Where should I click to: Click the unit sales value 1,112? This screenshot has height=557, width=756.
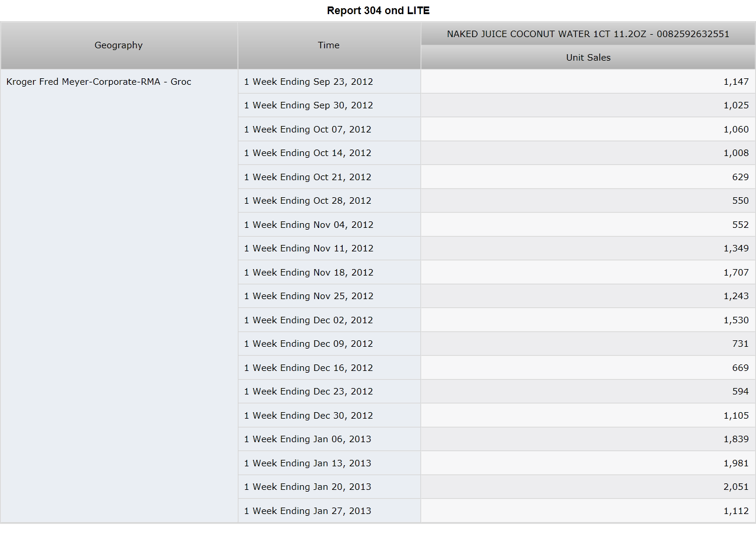736,510
